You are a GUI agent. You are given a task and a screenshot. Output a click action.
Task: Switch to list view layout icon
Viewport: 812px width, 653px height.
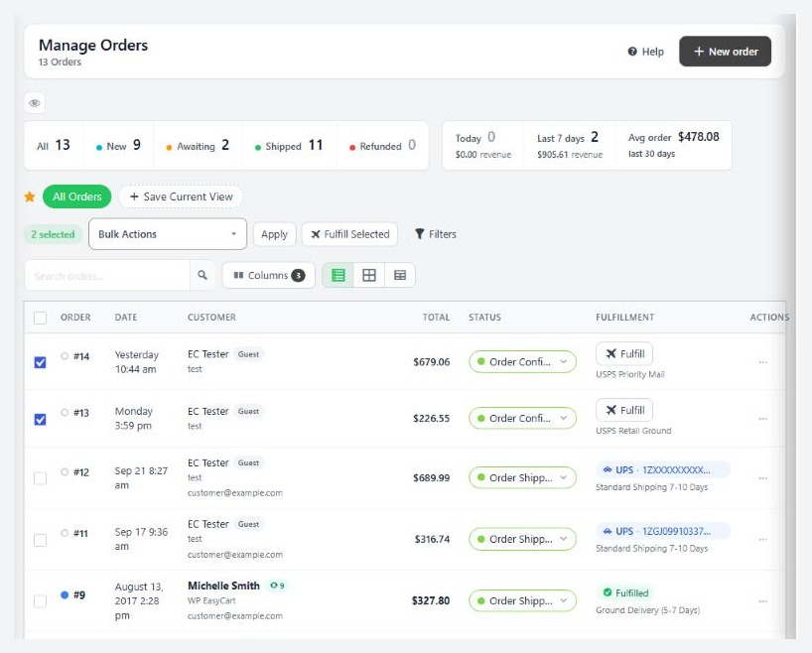tap(338, 275)
